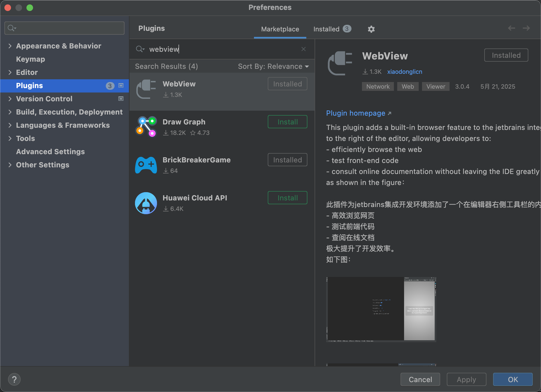The width and height of the screenshot is (541, 392).
Task: Select the Marketplace tab
Action: tap(280, 29)
